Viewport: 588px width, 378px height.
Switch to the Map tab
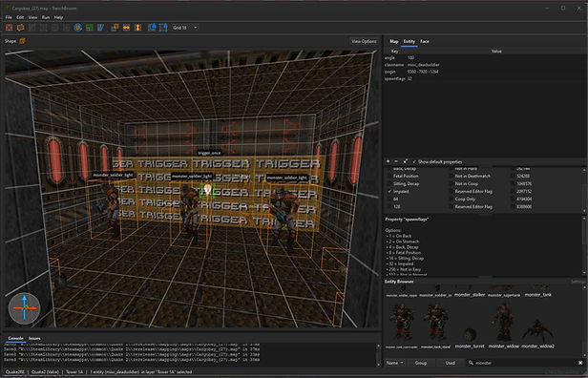[x=393, y=42]
